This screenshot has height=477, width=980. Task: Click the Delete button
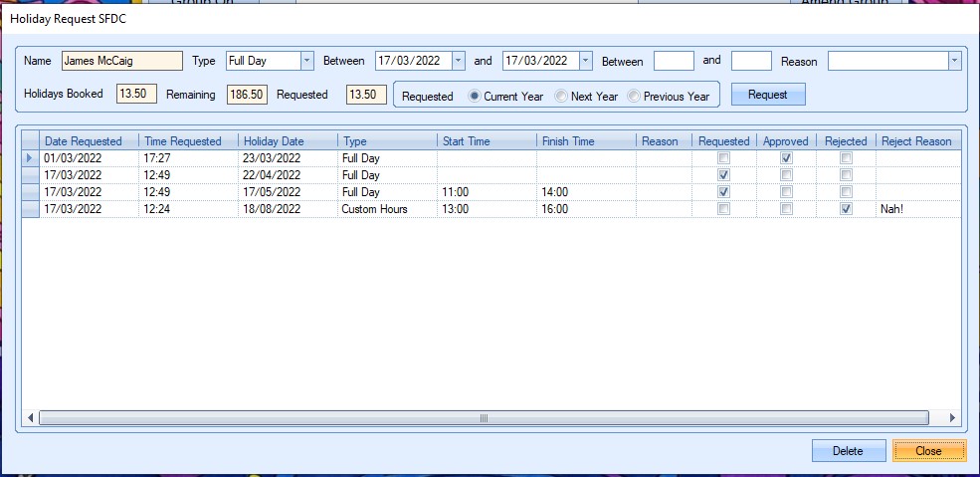(x=848, y=451)
